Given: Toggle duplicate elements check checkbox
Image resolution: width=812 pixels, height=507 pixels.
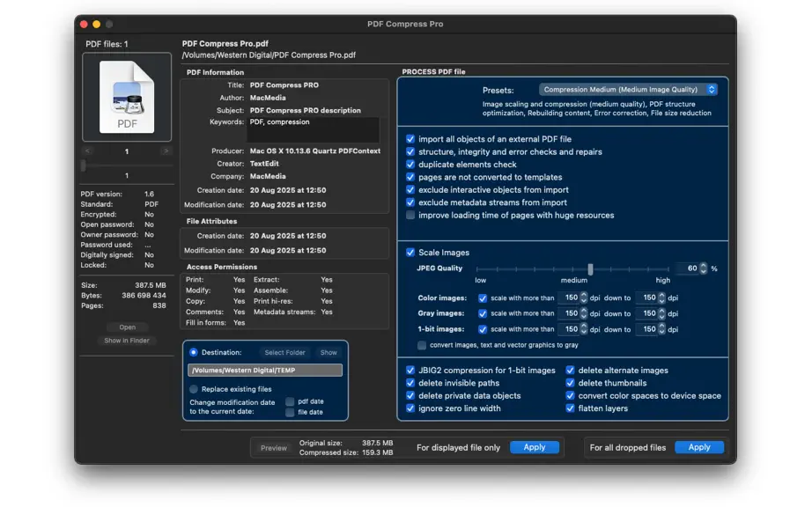Looking at the screenshot, I should coord(410,165).
